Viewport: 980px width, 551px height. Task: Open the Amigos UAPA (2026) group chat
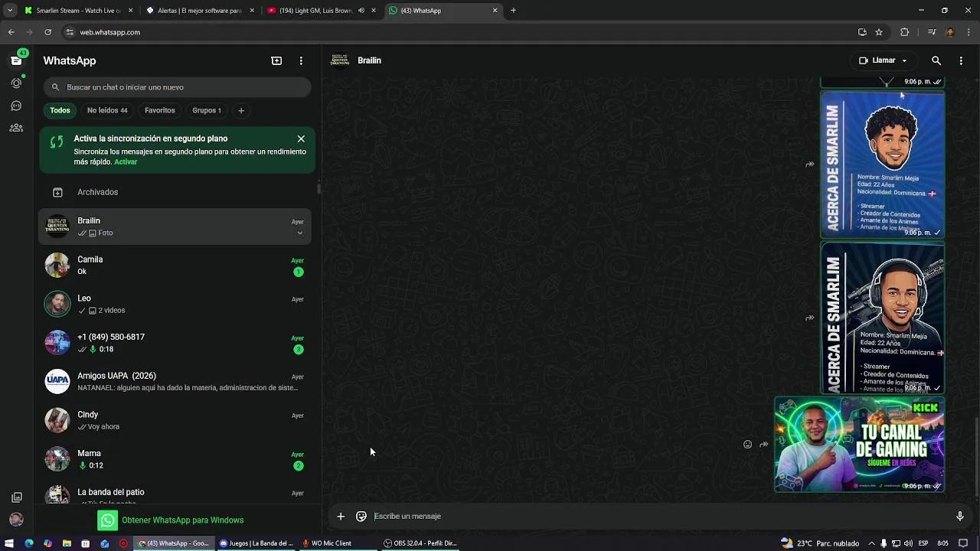click(x=175, y=382)
